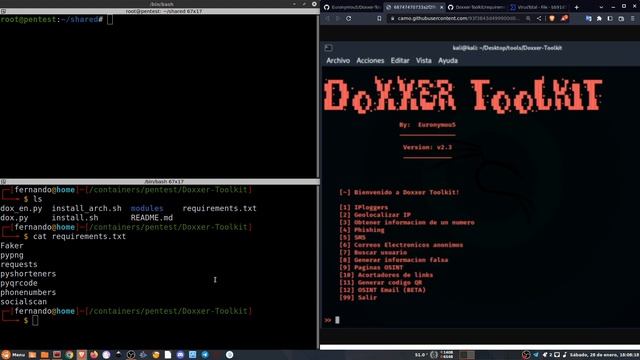Open OBS Studio taskbar icon
This screenshot has width=640, height=360.
131,355
